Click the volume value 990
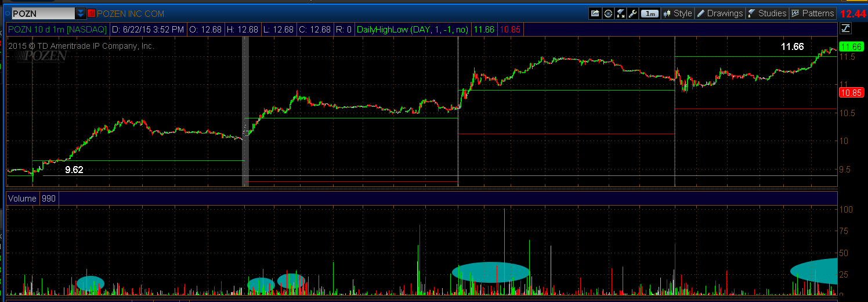The image size is (868, 302). click(x=49, y=199)
